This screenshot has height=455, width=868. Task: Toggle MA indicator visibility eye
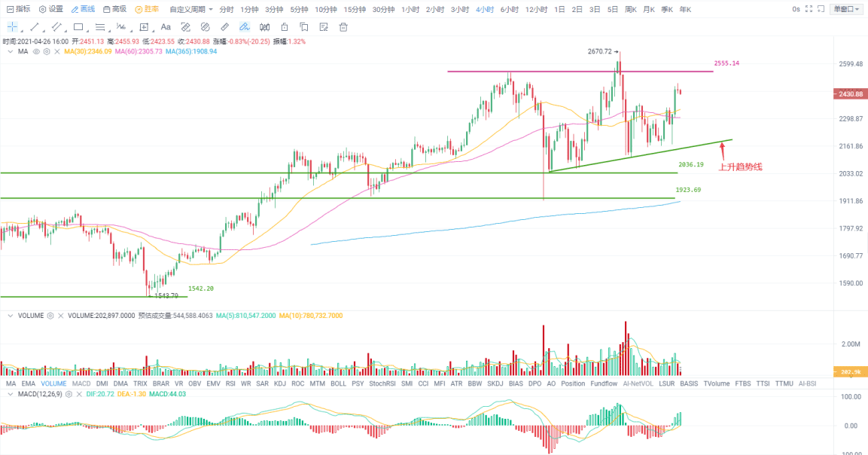36,51
